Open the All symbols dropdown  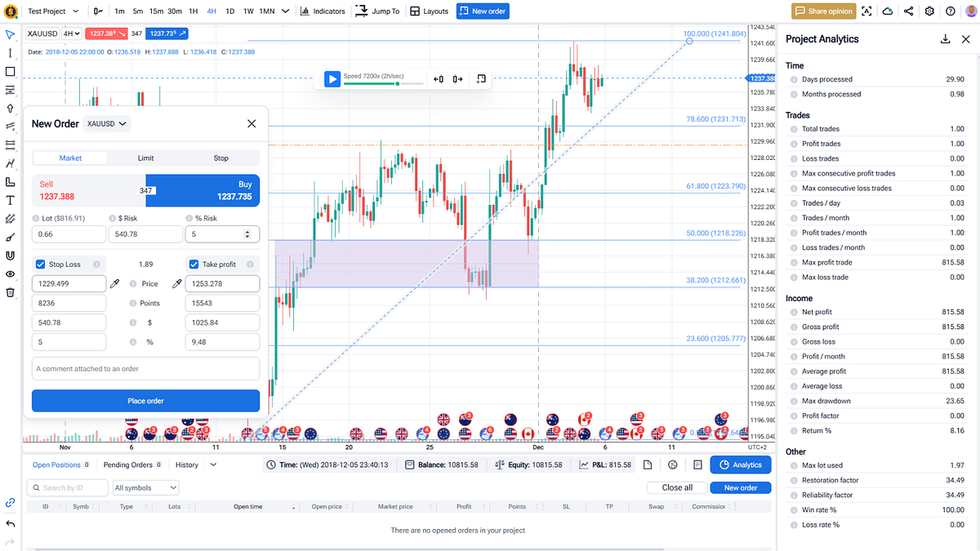click(145, 487)
